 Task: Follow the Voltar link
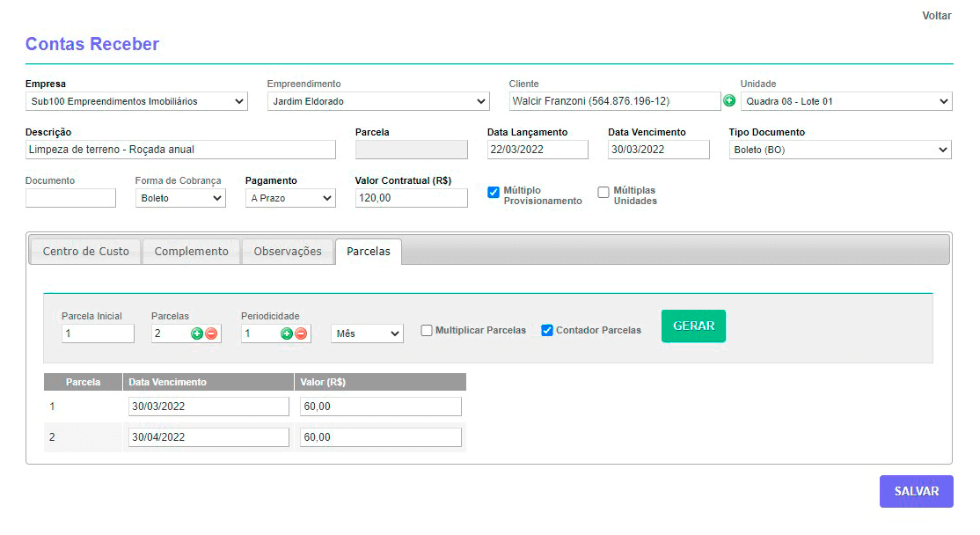tap(936, 16)
